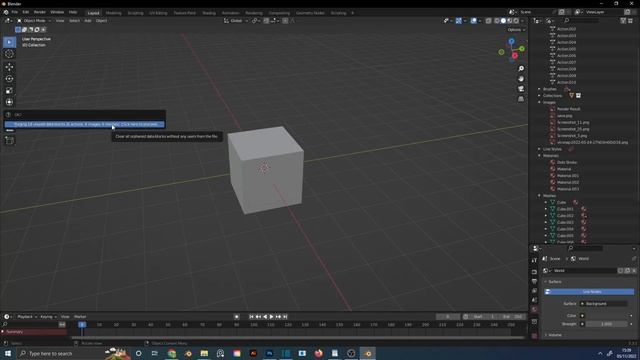The height and width of the screenshot is (360, 640).
Task: Open the viewport Options dropdown
Action: click(x=516, y=30)
